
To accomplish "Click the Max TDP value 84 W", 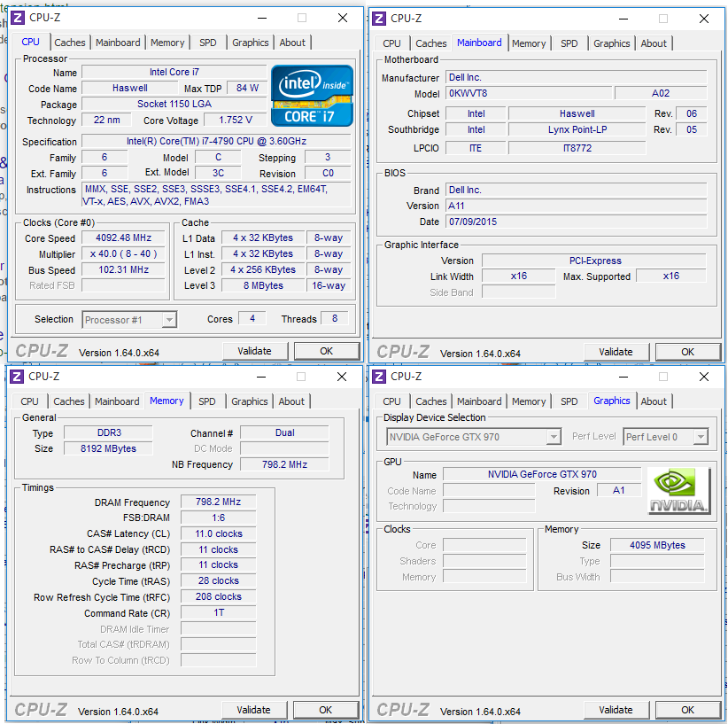I will [247, 88].
